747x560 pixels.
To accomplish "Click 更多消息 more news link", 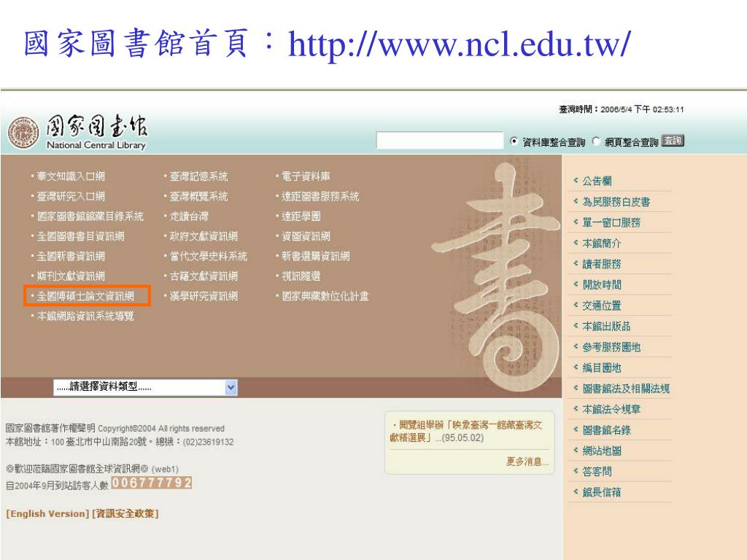I will click(x=527, y=462).
